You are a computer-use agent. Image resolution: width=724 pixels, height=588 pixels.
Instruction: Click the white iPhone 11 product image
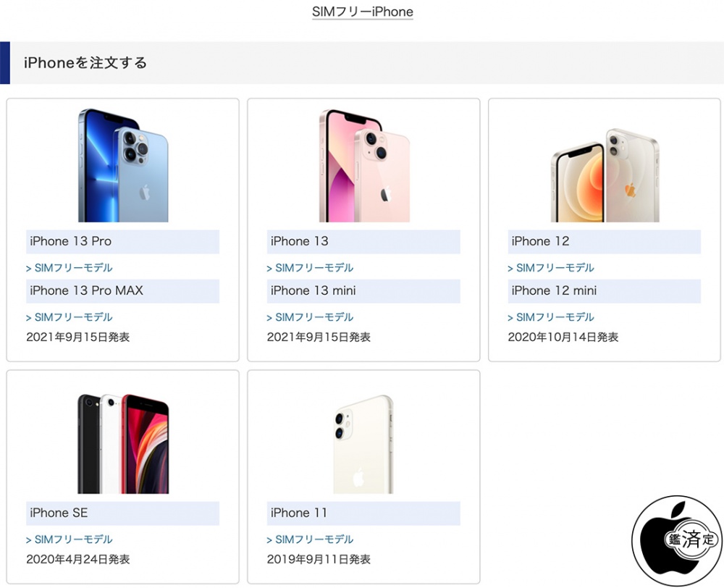(x=363, y=444)
